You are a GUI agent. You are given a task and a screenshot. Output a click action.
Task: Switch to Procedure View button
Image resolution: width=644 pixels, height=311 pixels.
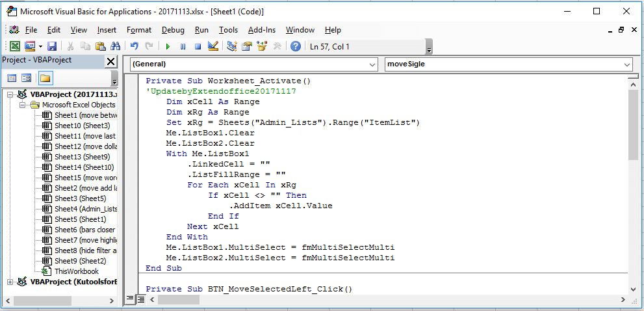(130, 299)
